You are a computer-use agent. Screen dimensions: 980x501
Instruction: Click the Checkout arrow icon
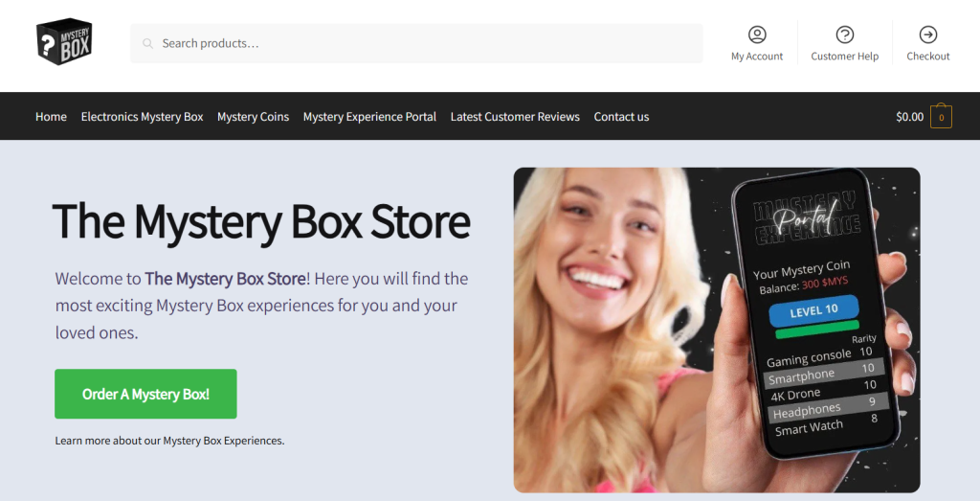point(928,34)
